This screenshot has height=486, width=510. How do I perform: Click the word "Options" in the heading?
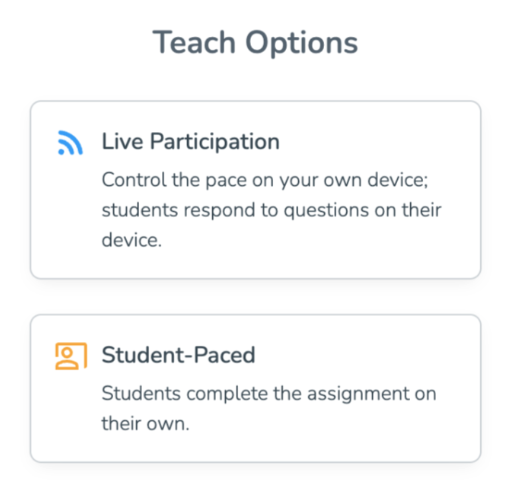point(302,43)
